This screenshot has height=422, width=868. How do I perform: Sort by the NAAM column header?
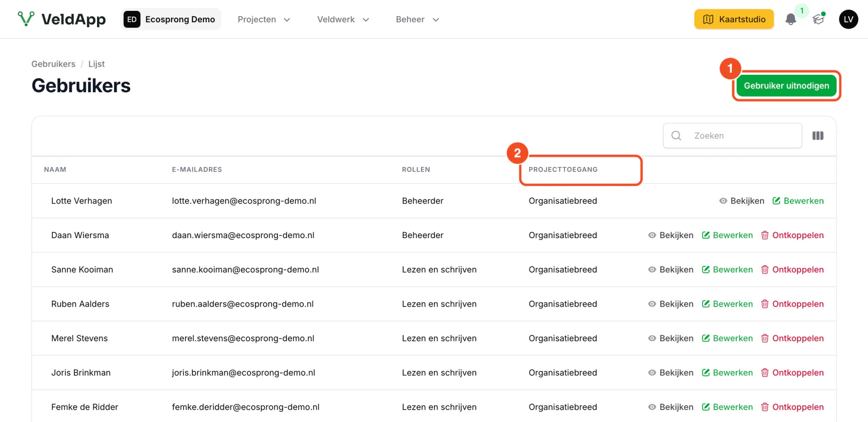click(55, 170)
